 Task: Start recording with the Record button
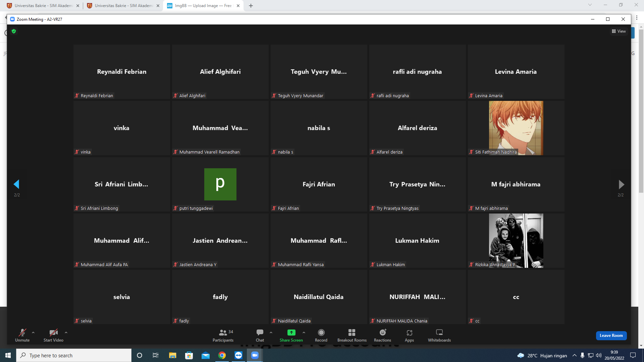(x=321, y=335)
